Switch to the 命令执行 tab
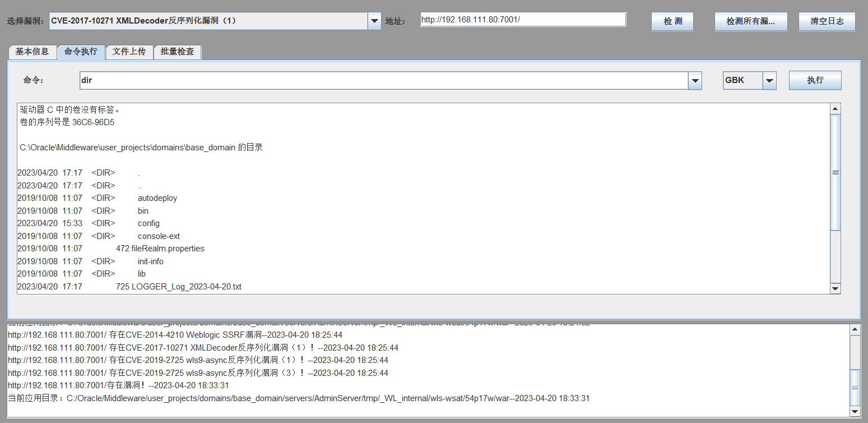The width and height of the screenshot is (868, 423). 81,52
